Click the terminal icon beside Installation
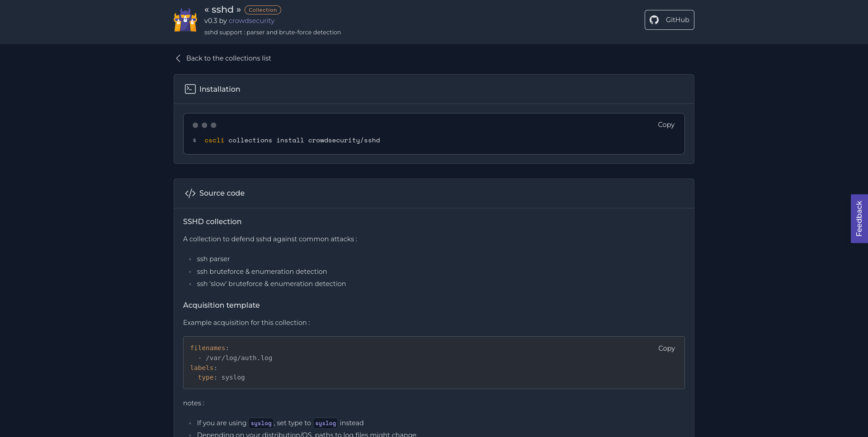This screenshot has width=868, height=437. coord(190,89)
